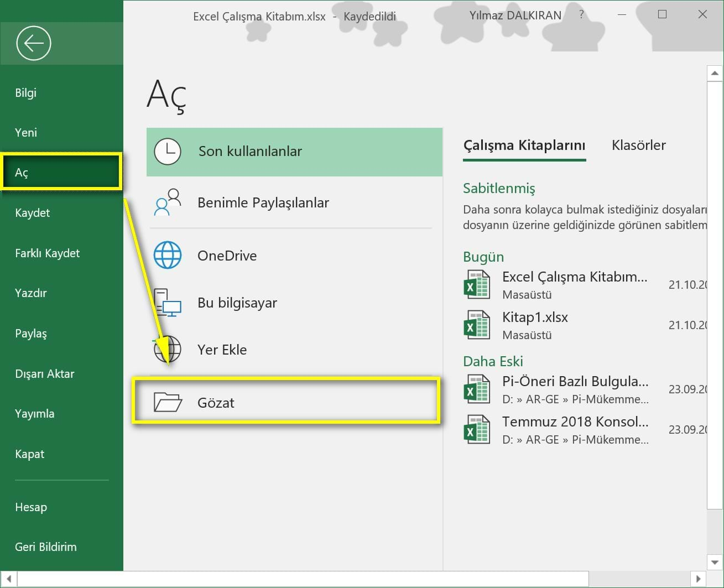The width and height of the screenshot is (724, 588).
Task: Click the horizontal scrollbar right arrow
Action: (699, 579)
